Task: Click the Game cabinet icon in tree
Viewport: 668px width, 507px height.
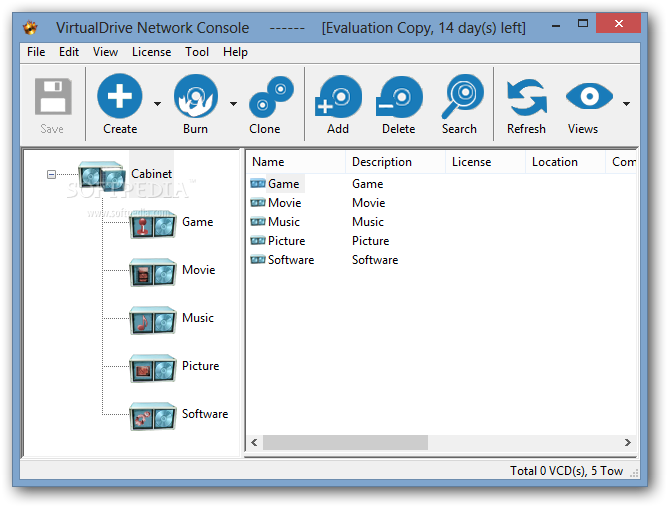Action: click(153, 224)
